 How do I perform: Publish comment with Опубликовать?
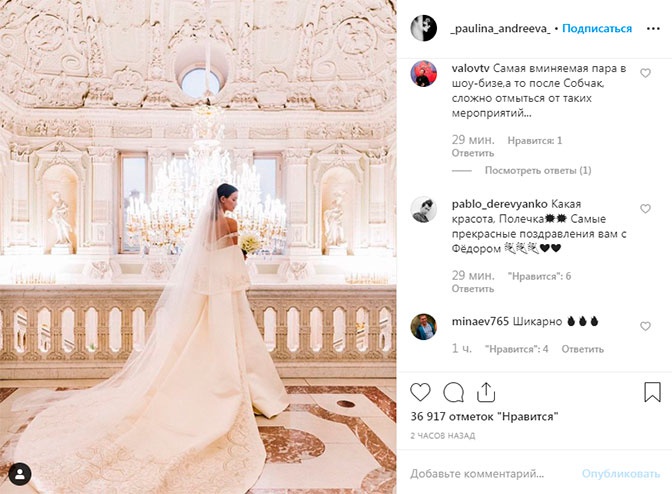(x=621, y=474)
